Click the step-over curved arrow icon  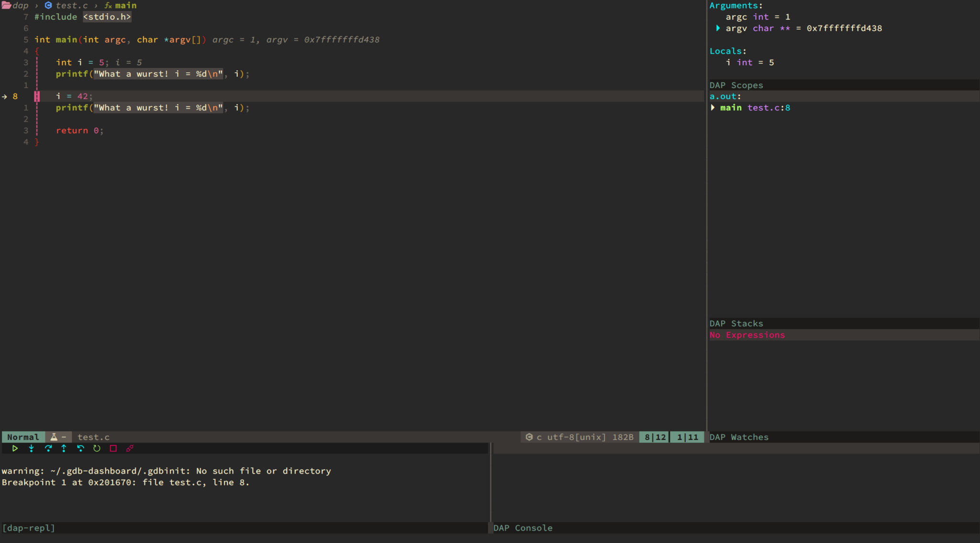point(48,449)
